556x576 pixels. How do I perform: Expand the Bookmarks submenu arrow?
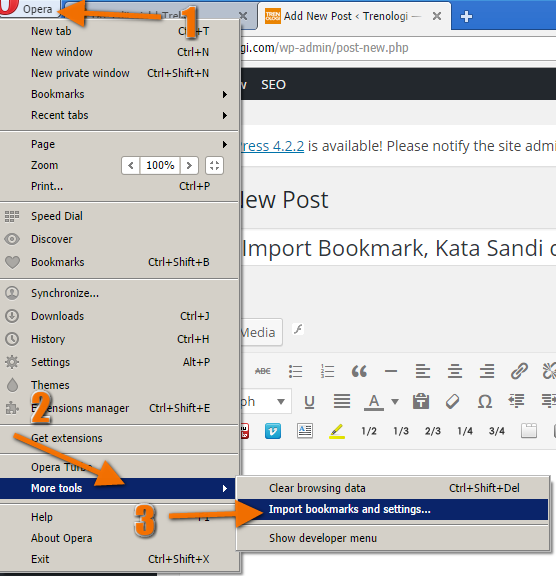[x=225, y=94]
